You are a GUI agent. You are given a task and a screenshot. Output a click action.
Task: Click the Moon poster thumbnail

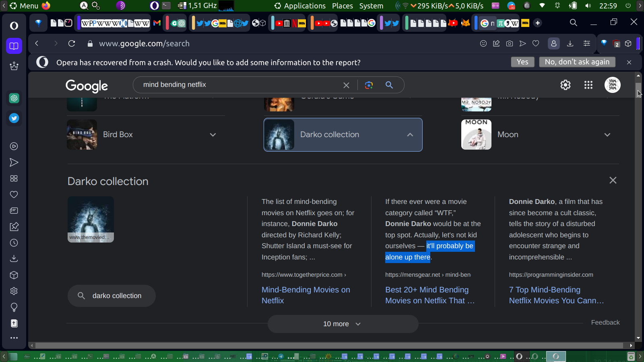(x=476, y=135)
